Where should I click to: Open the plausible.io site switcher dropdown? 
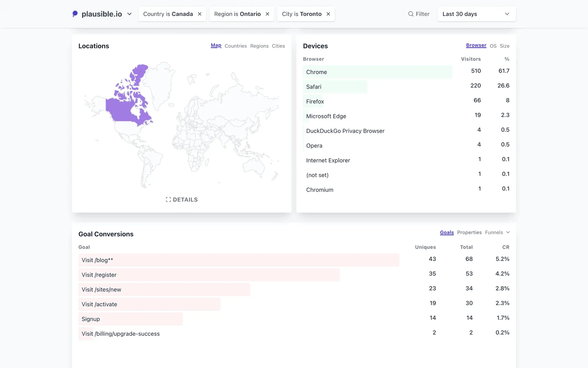point(129,14)
